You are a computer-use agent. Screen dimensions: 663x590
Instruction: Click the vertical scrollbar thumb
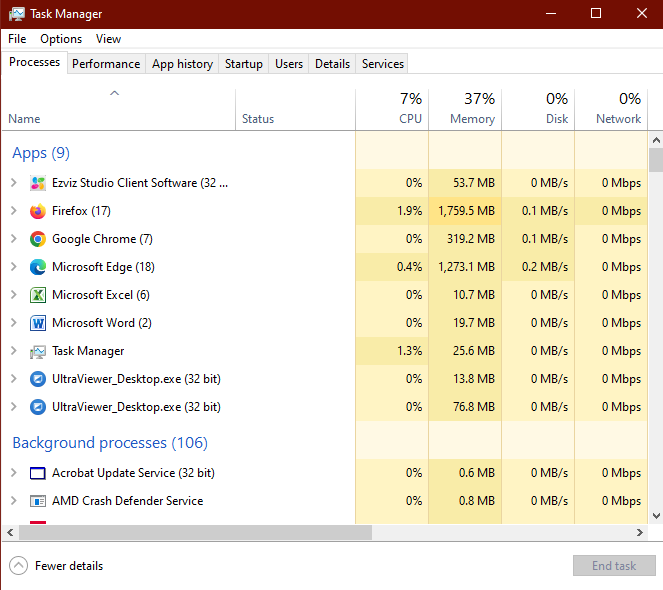click(656, 160)
